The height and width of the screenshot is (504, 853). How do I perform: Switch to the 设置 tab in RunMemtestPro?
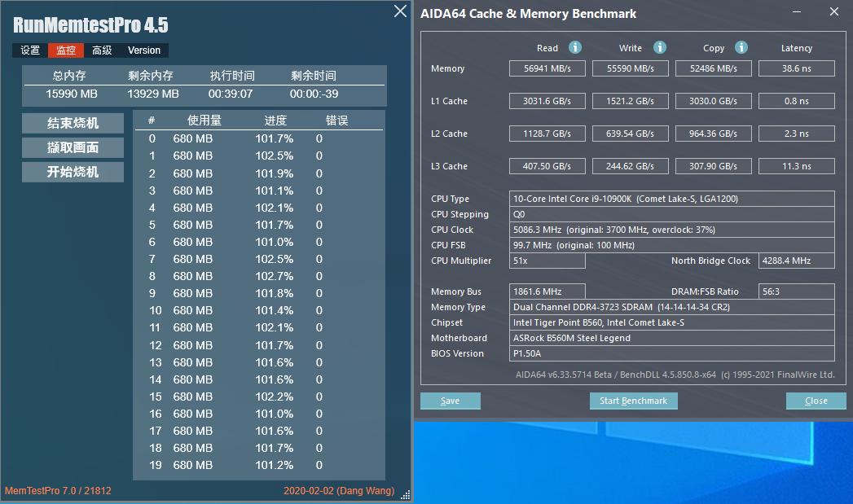[29, 50]
